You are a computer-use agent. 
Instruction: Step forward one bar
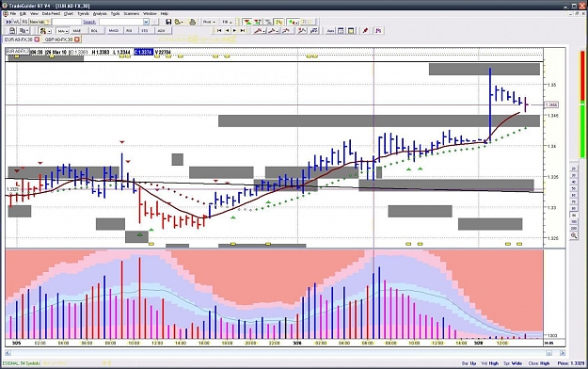[235, 31]
